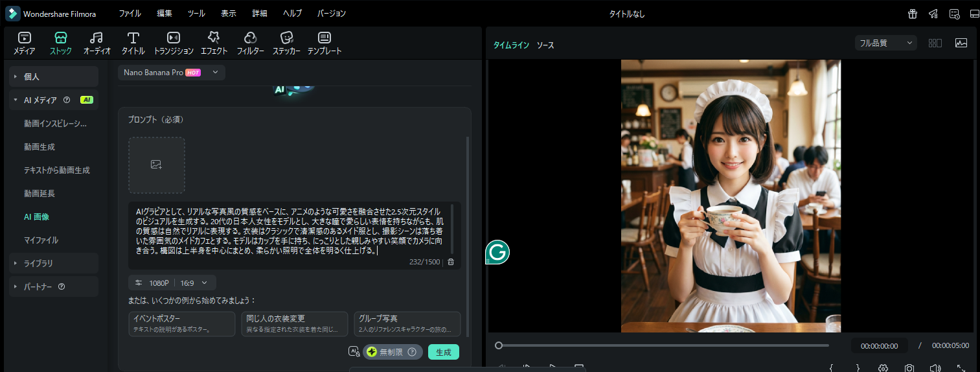Clear the prompt with the trash icon
Image resolution: width=980 pixels, height=372 pixels.
(451, 262)
